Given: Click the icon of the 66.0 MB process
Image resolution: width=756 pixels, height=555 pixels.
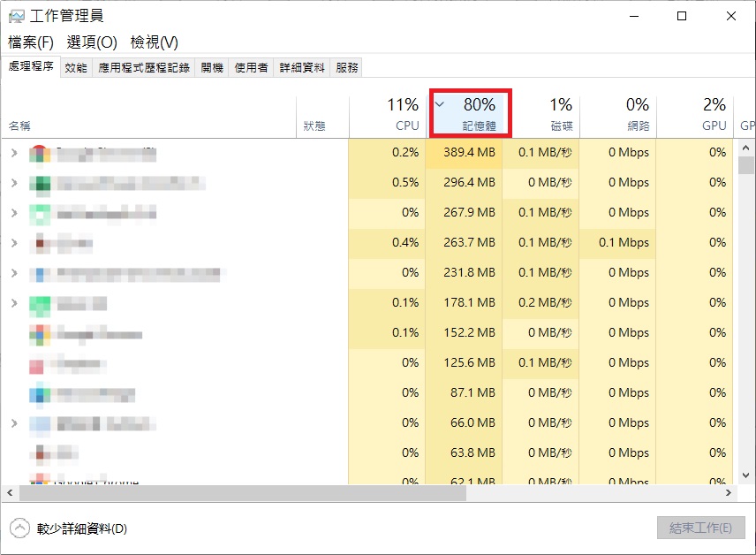Looking at the screenshot, I should 40,423.
